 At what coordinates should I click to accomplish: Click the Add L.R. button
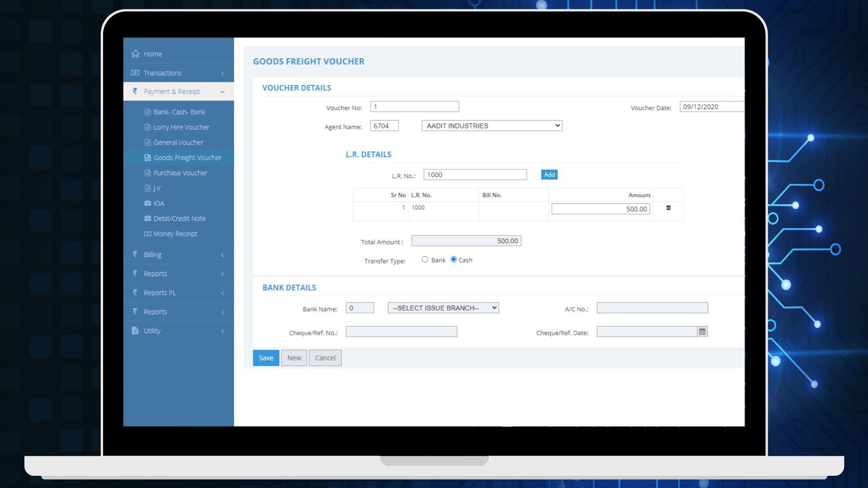[x=549, y=174]
